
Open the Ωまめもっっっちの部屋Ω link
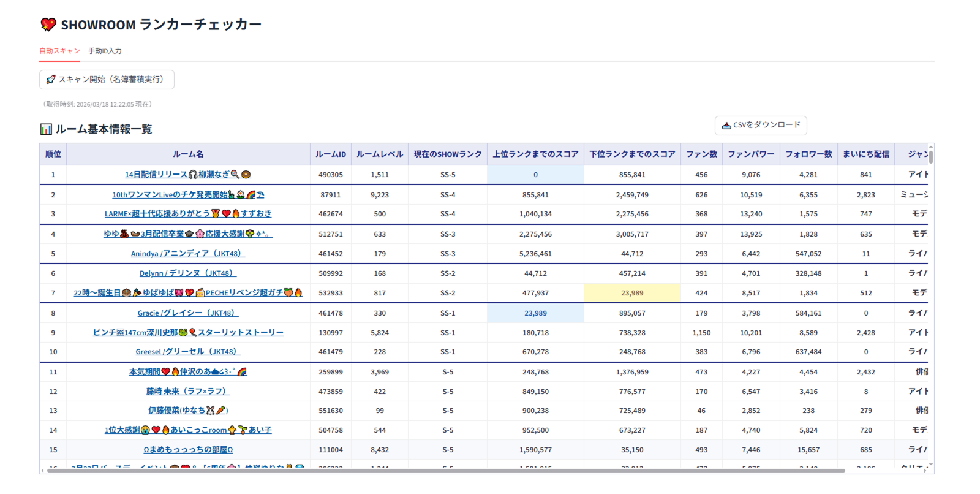[x=187, y=450]
